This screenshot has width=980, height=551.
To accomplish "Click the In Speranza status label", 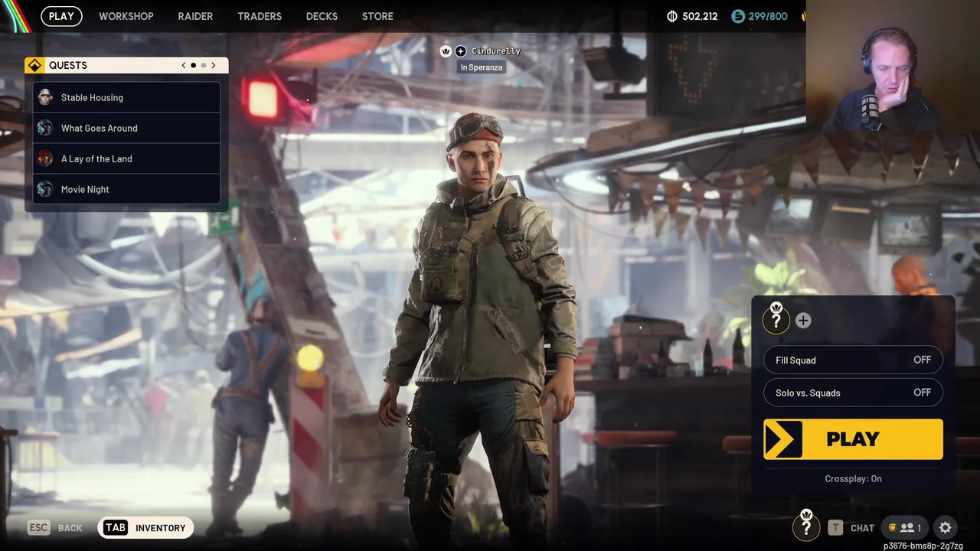I will 482,67.
